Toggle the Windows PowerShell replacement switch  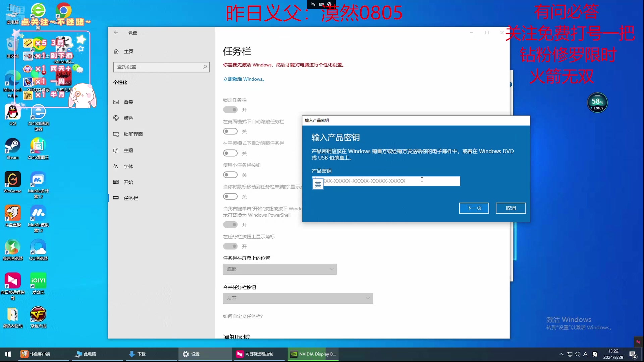click(230, 225)
